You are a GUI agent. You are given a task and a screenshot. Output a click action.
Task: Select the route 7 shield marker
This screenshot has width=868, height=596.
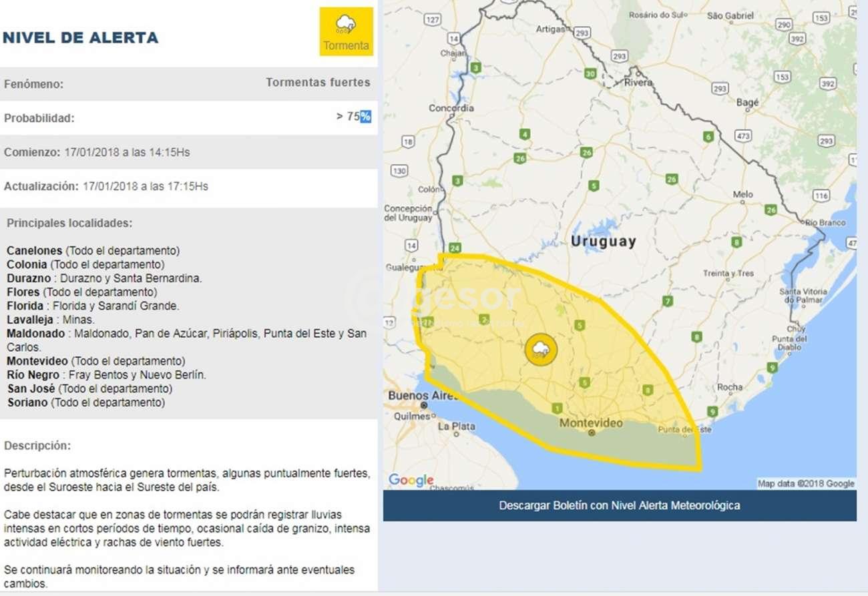click(667, 301)
